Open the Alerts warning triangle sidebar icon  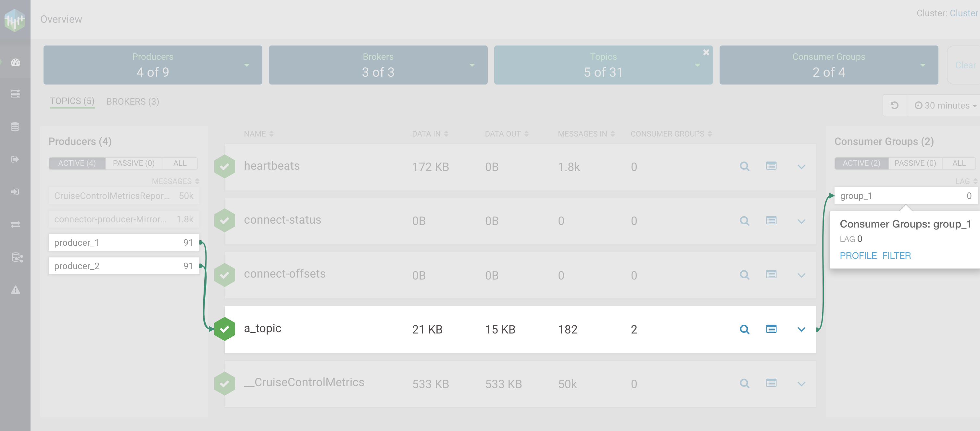tap(15, 290)
